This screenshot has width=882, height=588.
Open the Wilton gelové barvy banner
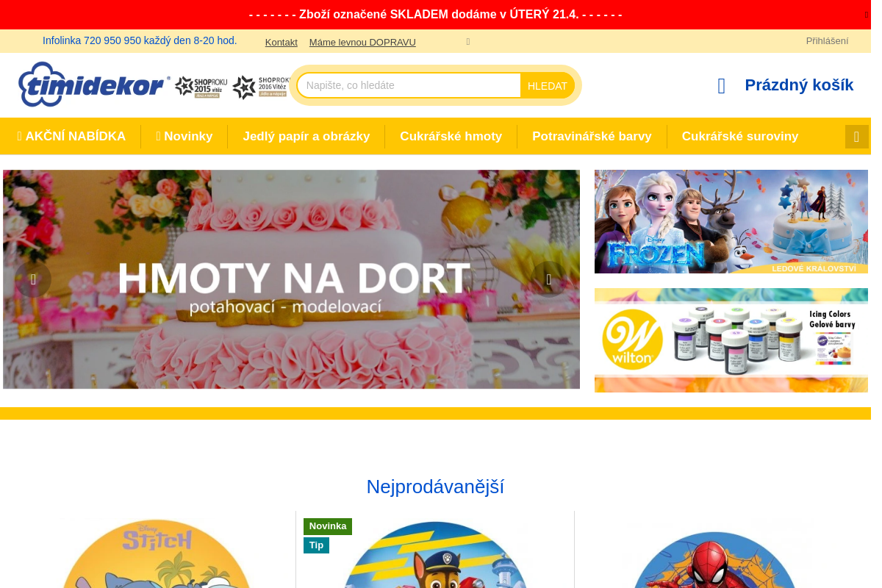[731, 340]
